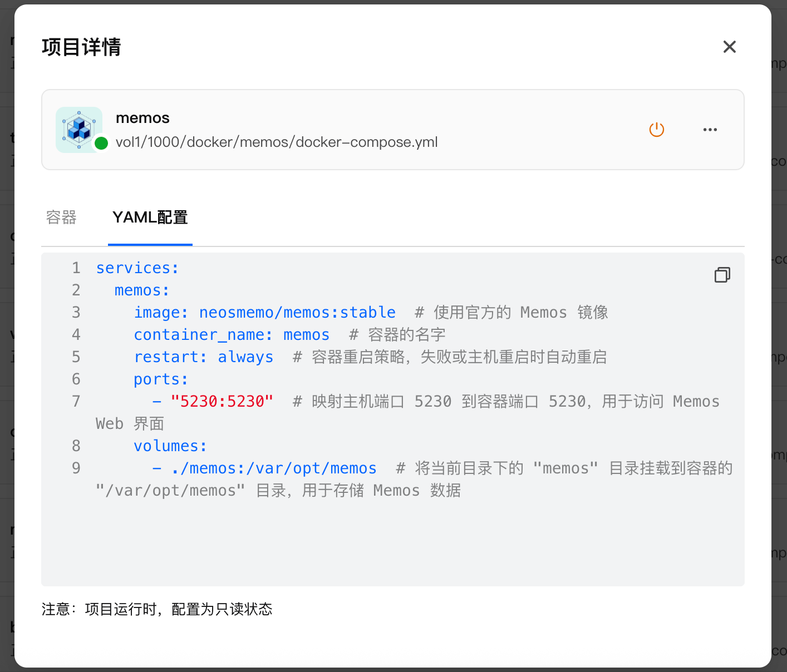
Task: Click the 'restart: always' setting
Action: pos(203,357)
